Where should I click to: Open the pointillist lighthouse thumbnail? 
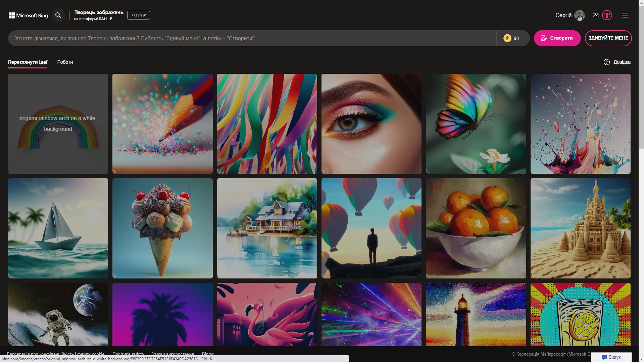tap(476, 314)
